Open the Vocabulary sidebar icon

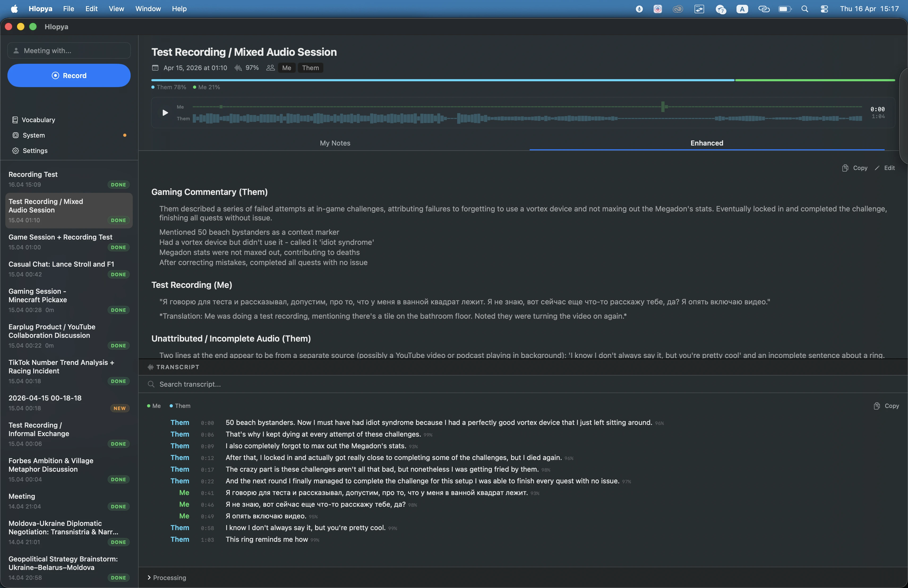point(15,120)
